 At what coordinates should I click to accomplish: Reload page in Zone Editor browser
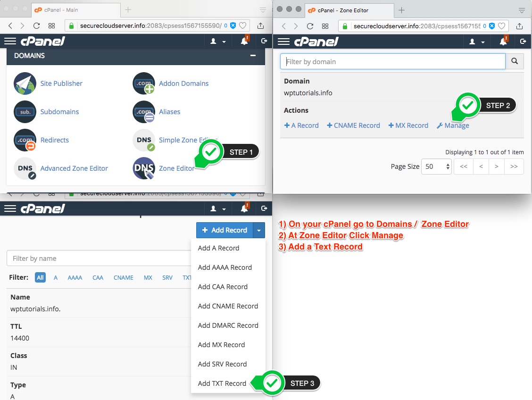coord(310,26)
